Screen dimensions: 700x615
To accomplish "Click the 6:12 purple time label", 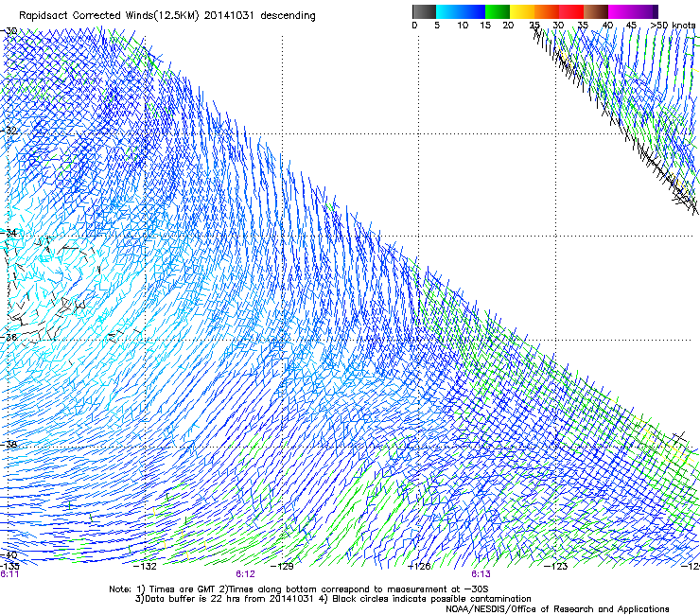I will tap(245, 574).
